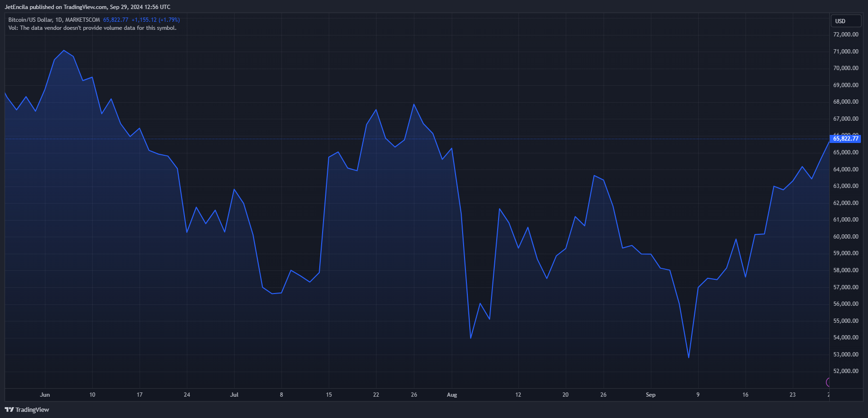Click the blue 65,822.77 price tag on the axis

pos(845,139)
